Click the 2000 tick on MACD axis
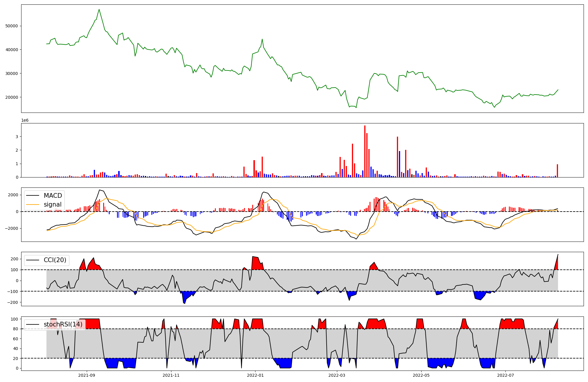Image resolution: width=588 pixels, height=382 pixels. tap(13, 195)
